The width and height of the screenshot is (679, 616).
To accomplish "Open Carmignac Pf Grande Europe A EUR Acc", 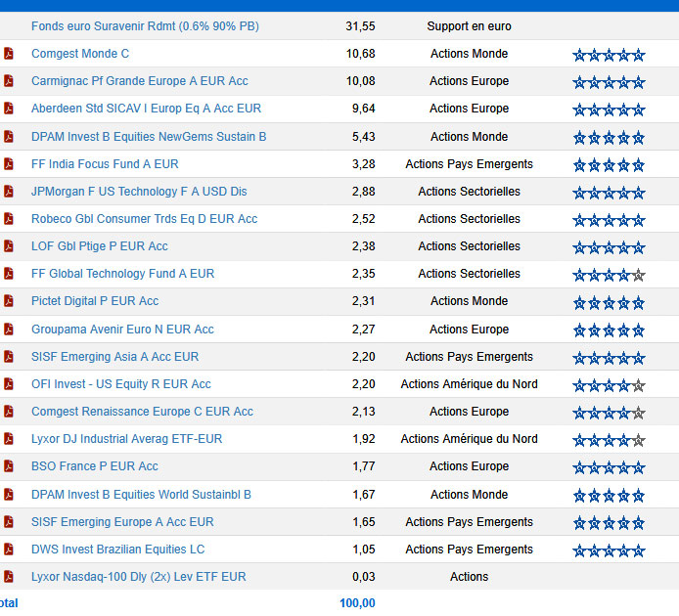I will tap(140, 81).
